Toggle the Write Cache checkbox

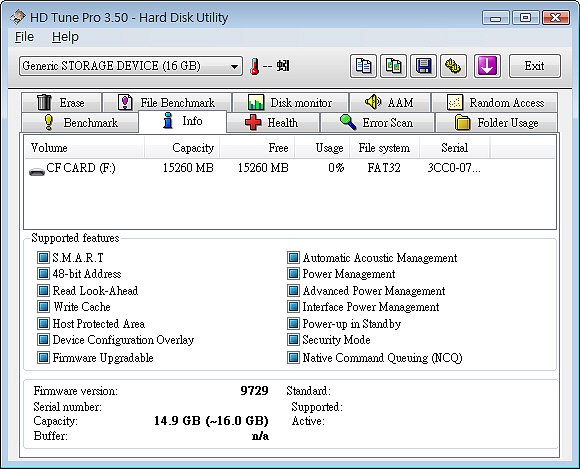[x=43, y=306]
